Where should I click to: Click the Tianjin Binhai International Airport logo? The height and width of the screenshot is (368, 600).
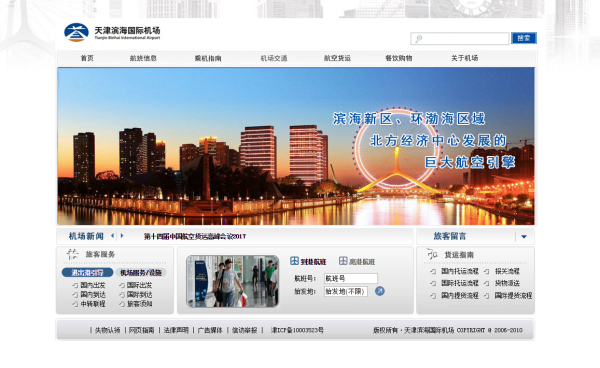tap(112, 33)
